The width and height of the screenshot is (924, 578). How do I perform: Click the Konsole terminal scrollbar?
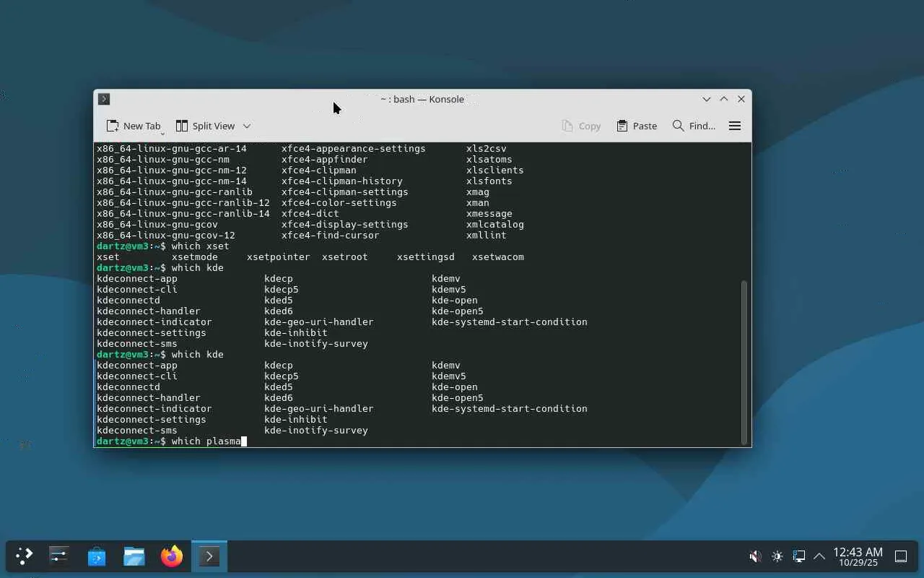click(745, 363)
